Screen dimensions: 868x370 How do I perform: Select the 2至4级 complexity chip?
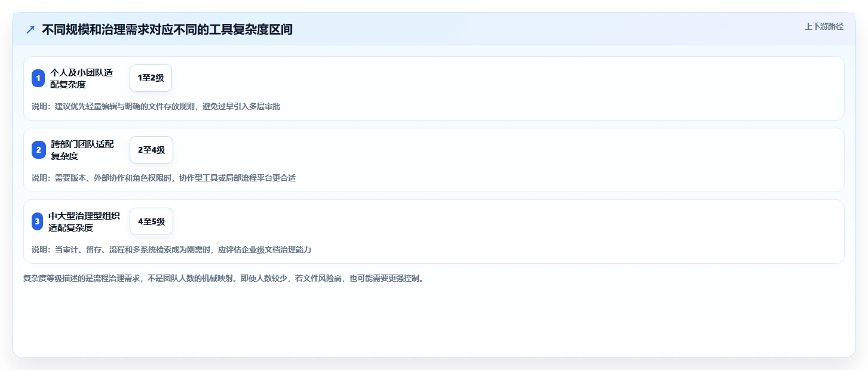pos(151,150)
